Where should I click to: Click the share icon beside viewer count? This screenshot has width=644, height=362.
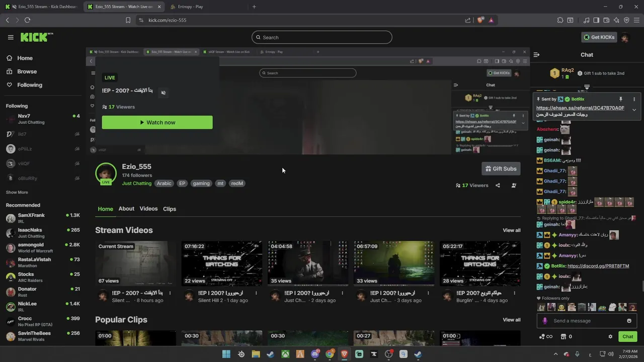(498, 186)
